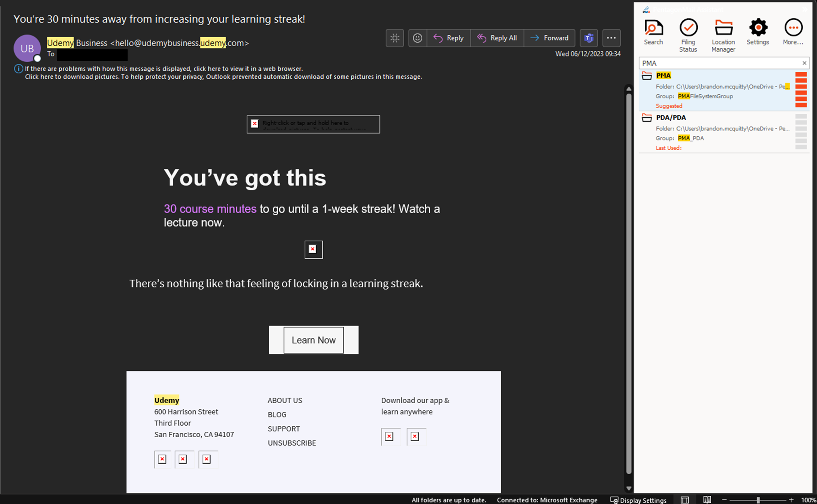The image size is (817, 504).
Task: Click Reply button
Action: (449, 38)
